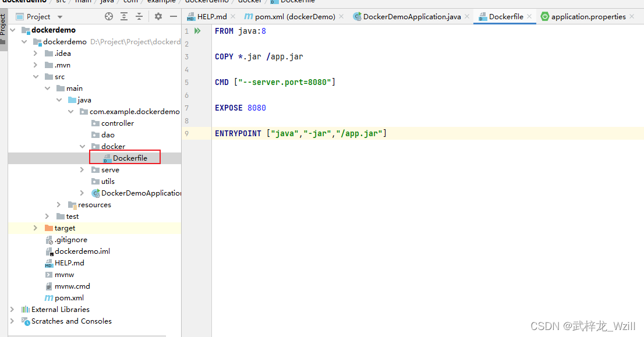Close the DockerDemoApplication.java tab

(x=467, y=16)
